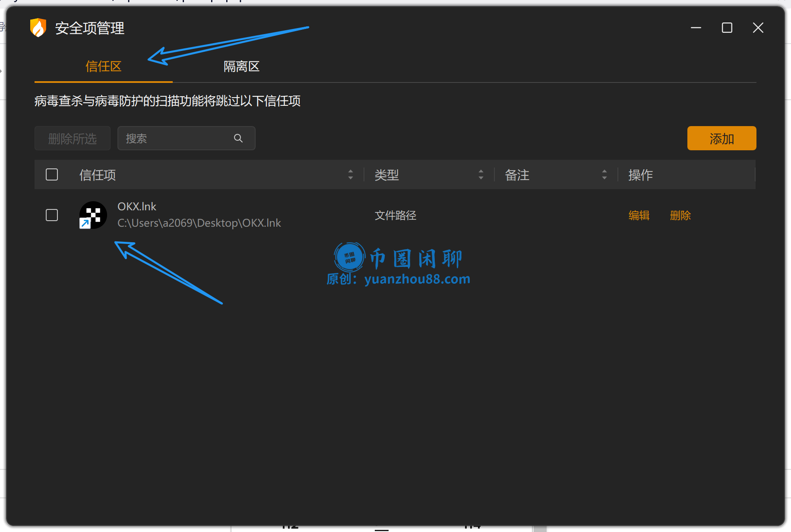Click the 删除所选 button

click(72, 138)
